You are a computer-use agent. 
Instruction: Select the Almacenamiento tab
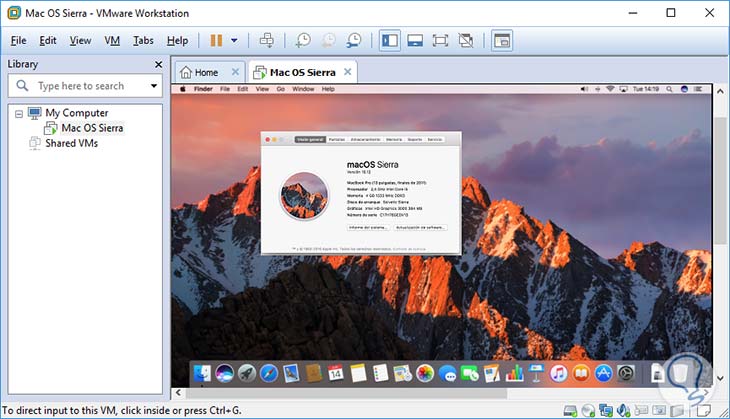click(x=365, y=139)
